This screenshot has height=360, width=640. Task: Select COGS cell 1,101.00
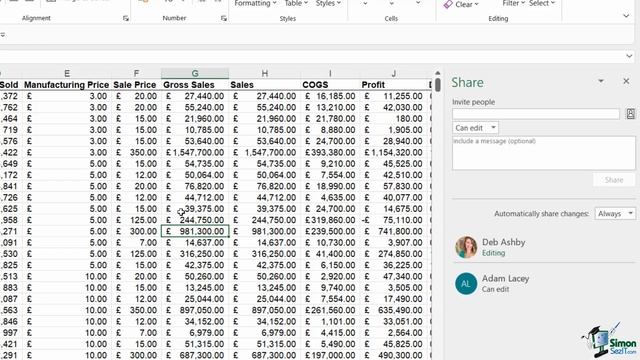(x=330, y=322)
